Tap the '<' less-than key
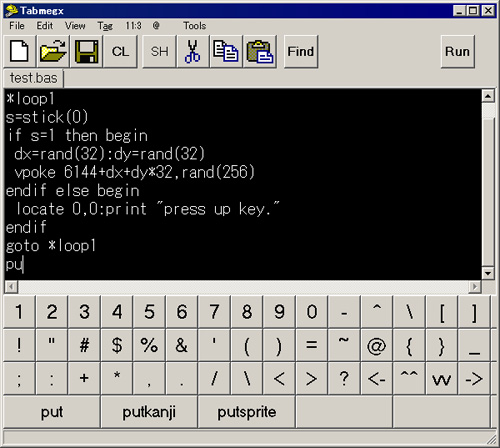The height and width of the screenshot is (448, 500). (279, 379)
